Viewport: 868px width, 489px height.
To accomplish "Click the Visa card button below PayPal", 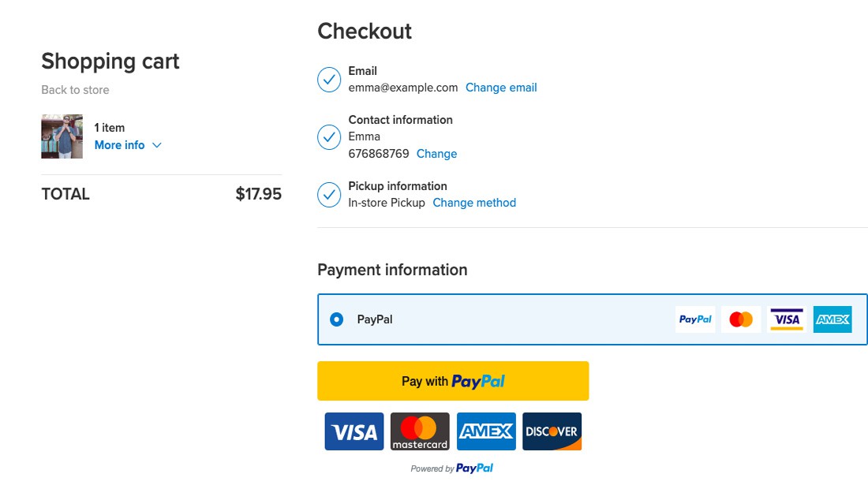I will [x=354, y=431].
